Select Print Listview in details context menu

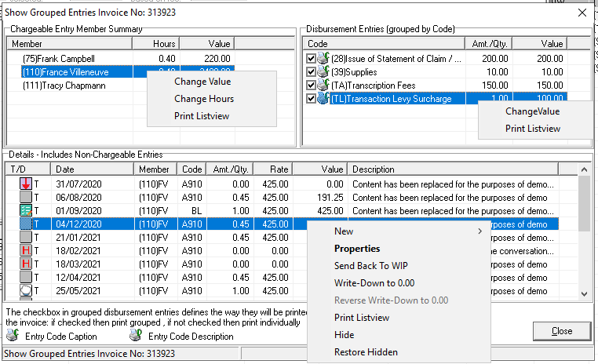click(x=362, y=318)
